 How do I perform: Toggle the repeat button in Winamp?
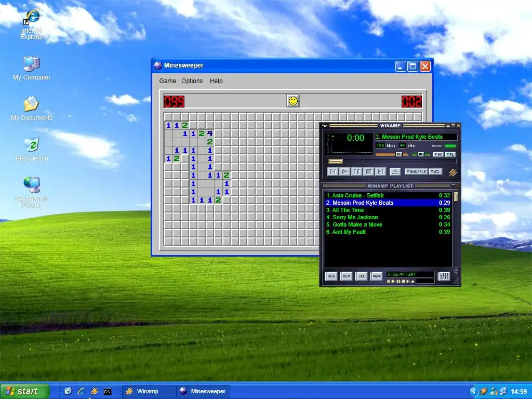coord(436,171)
